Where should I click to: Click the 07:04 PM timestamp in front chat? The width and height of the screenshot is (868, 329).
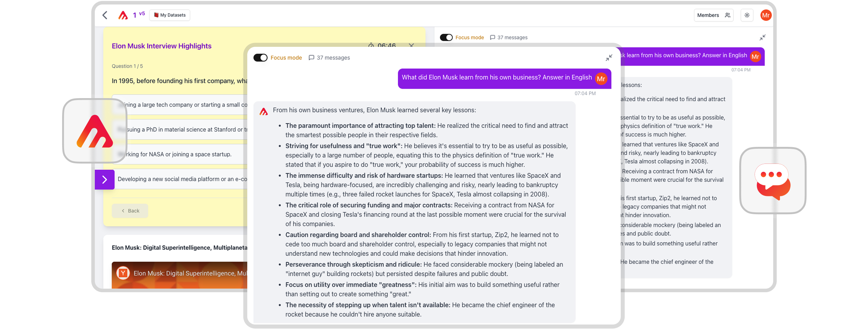pyautogui.click(x=585, y=93)
